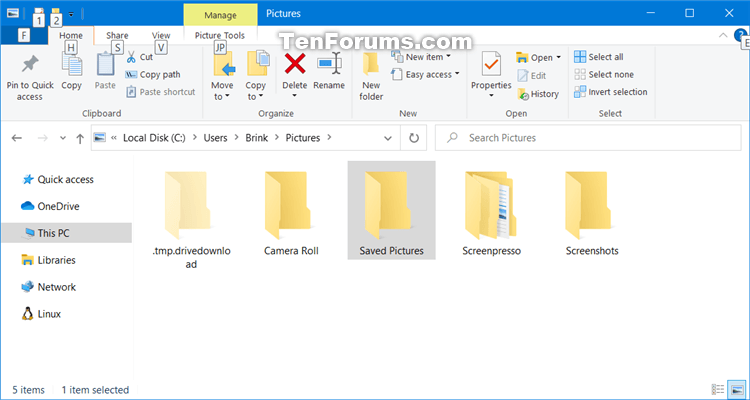Open the New item dropdown
Screen dimensions: 750x400
point(421,57)
